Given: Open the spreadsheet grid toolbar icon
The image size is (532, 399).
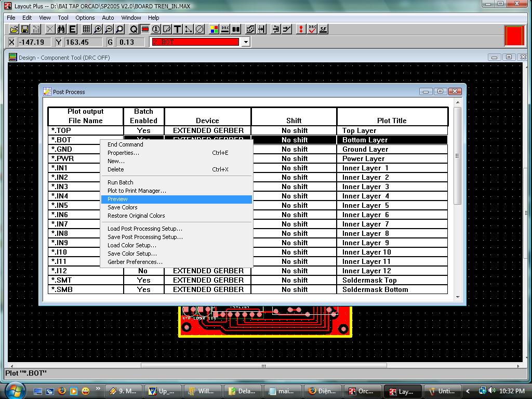Looking at the screenshot, I should pyautogui.click(x=87, y=29).
